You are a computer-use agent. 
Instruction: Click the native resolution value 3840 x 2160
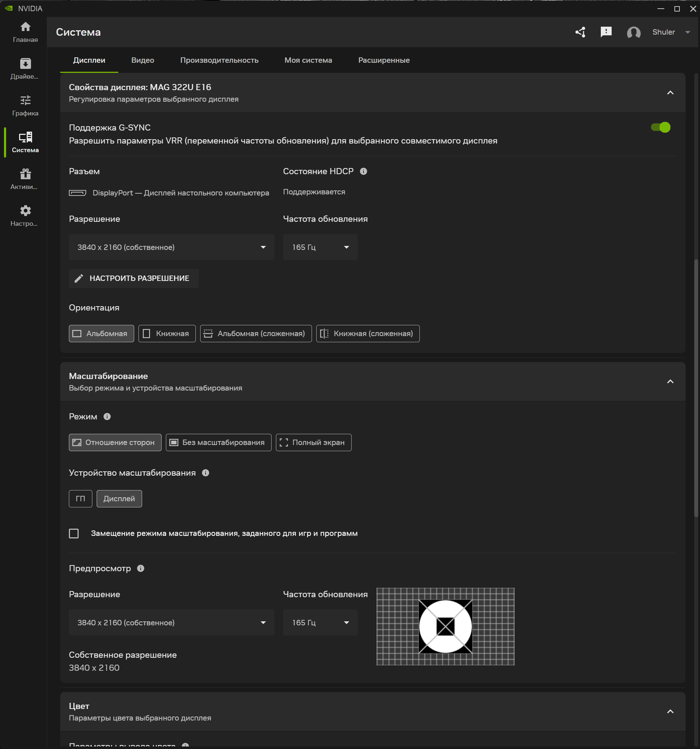pos(94,668)
